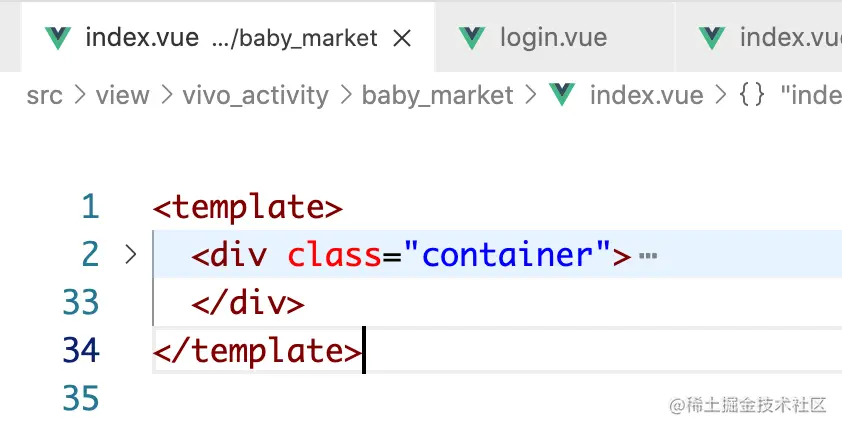Click Vue icon on rightmost index.vue tab
The height and width of the screenshot is (430, 842).
click(712, 38)
